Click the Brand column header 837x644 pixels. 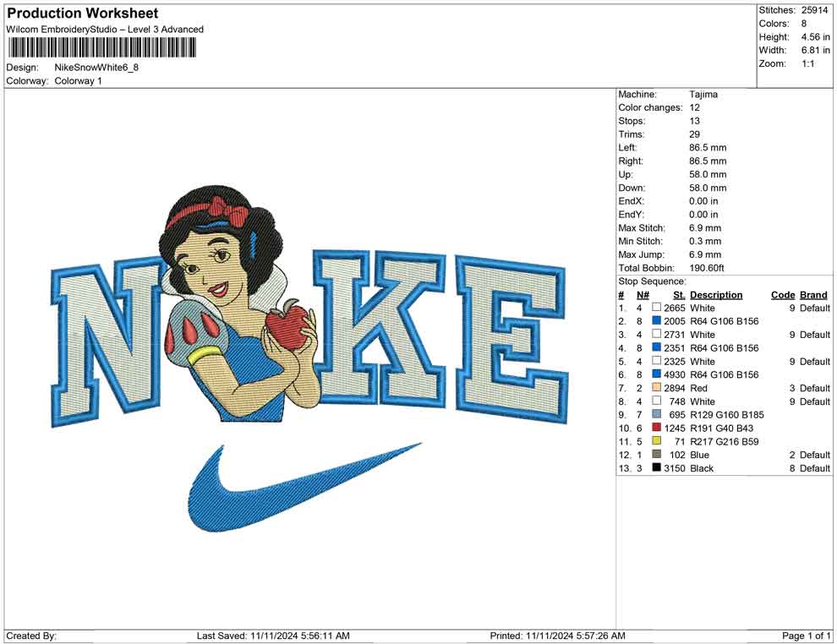coord(813,295)
